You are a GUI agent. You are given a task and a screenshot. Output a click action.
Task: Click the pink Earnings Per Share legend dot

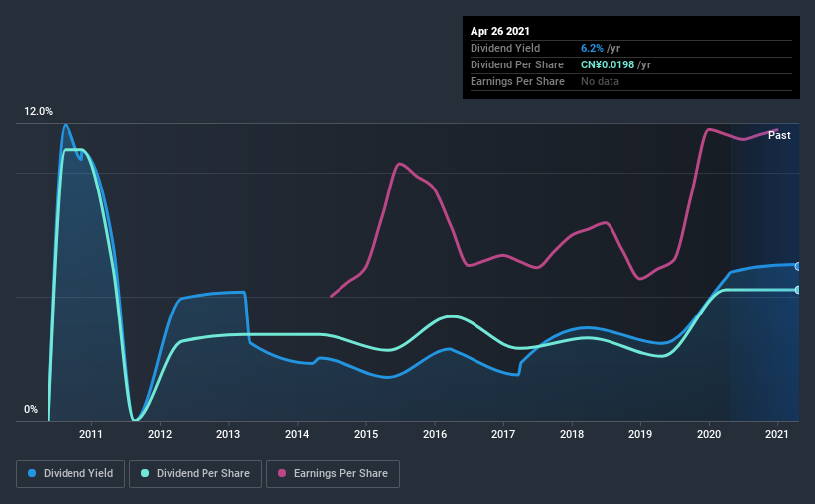pyautogui.click(x=282, y=473)
